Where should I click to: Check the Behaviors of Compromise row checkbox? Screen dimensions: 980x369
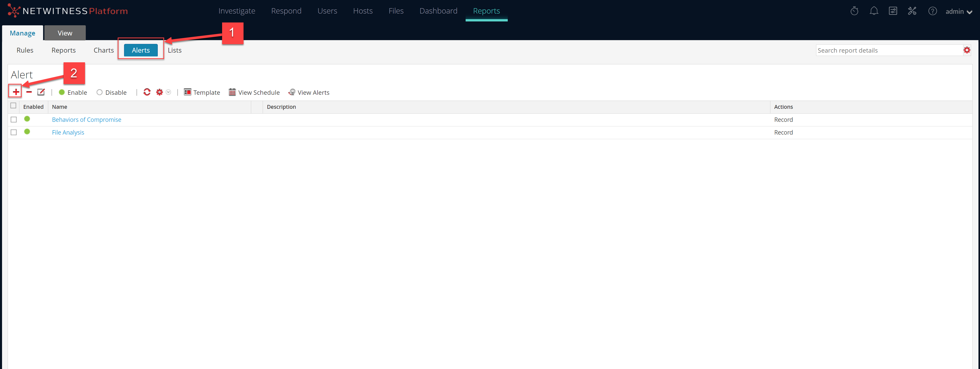click(14, 119)
